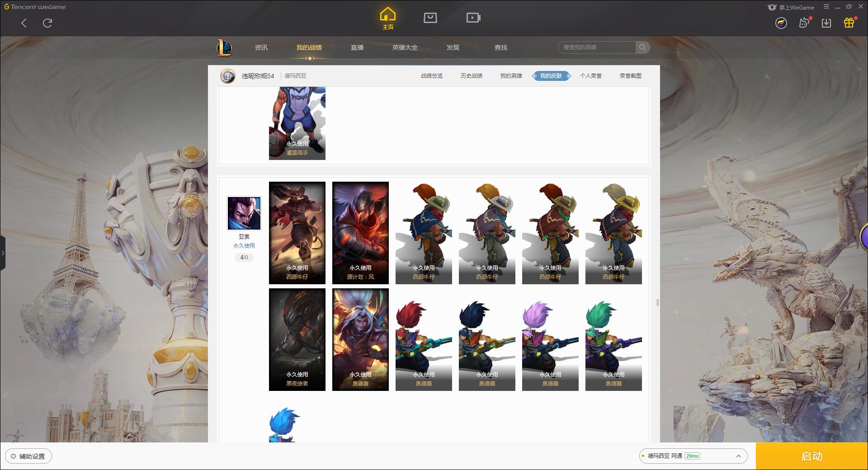
Task: Open the gift box icon
Action: click(849, 23)
